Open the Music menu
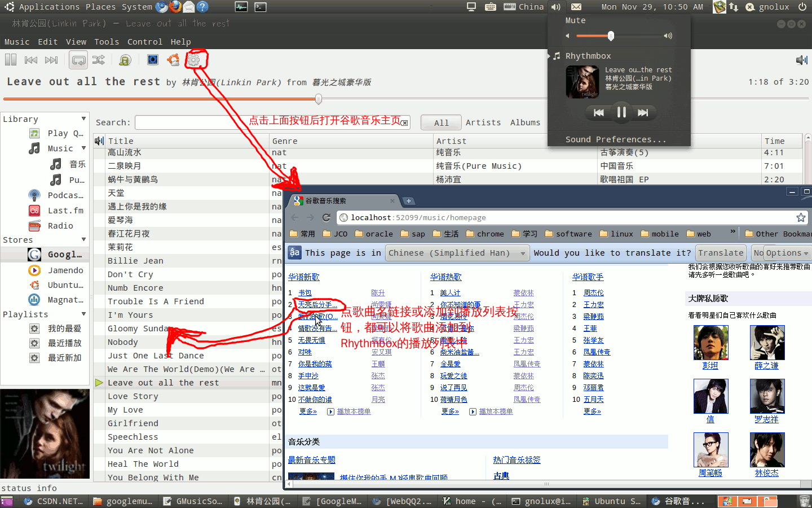Screen dimensions: 812x508 click(x=17, y=42)
